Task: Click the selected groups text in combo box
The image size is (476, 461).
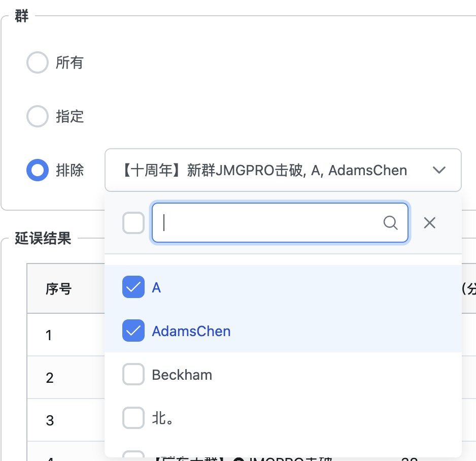Action: pos(264,170)
